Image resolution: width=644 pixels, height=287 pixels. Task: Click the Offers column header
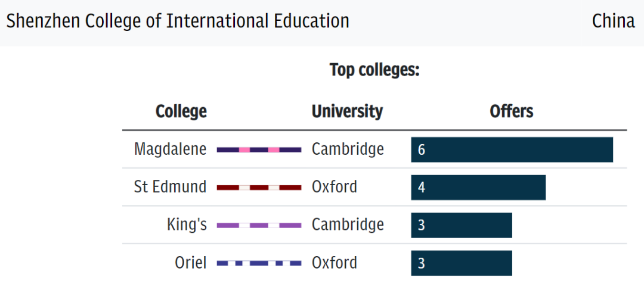pyautogui.click(x=511, y=111)
